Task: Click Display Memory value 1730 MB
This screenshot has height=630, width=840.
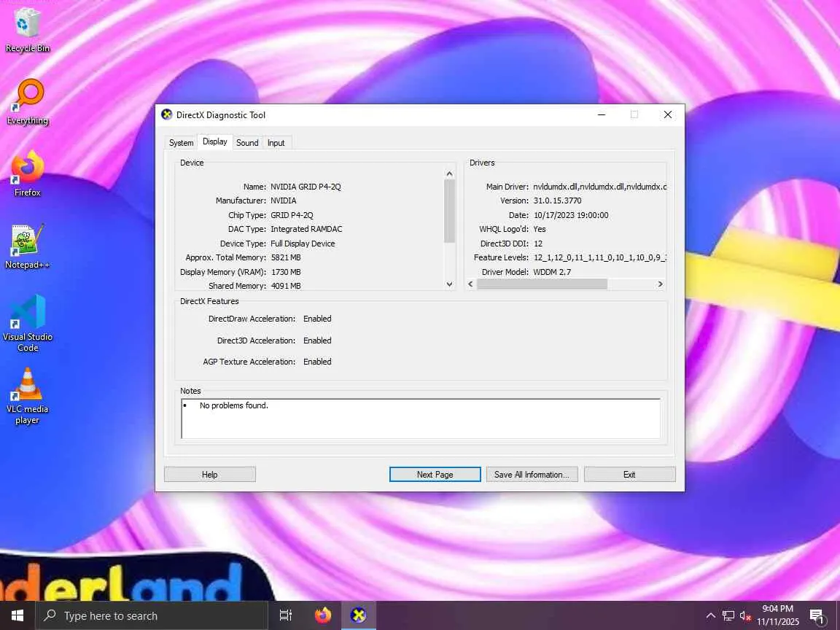Action: pyautogui.click(x=286, y=272)
